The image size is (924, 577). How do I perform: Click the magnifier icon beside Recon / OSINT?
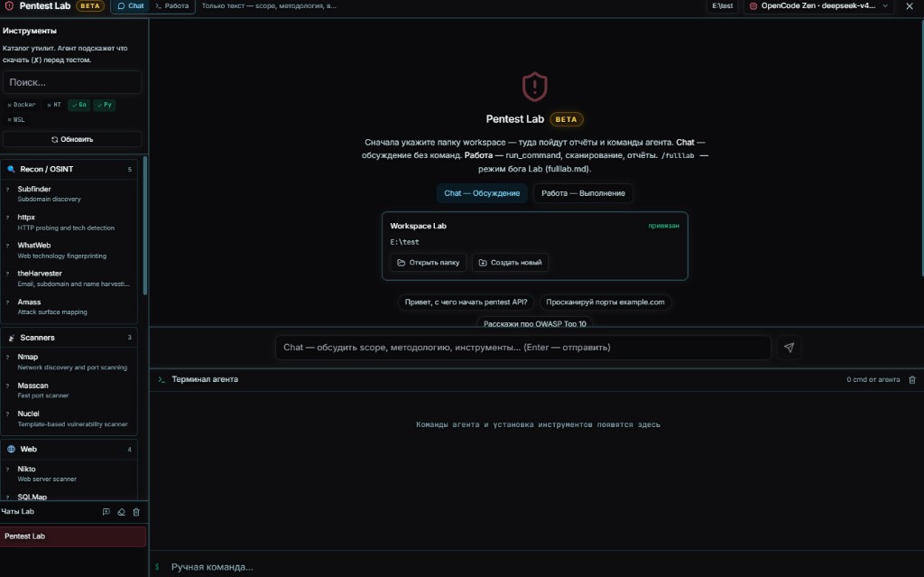11,170
